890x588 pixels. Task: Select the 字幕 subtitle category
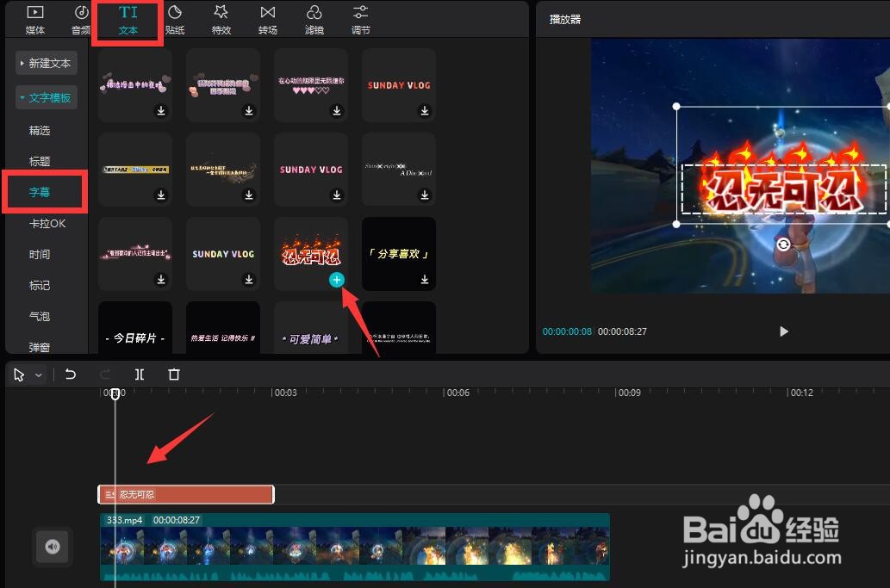[x=40, y=192]
